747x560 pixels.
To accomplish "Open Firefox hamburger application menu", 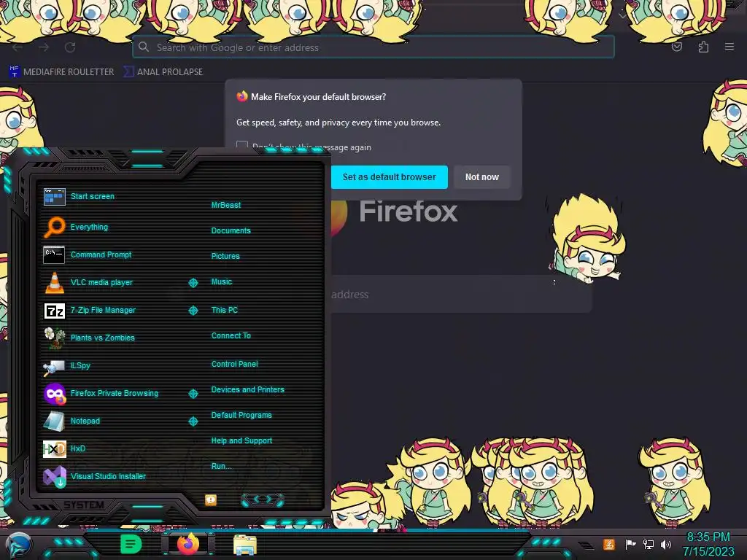I will (729, 47).
